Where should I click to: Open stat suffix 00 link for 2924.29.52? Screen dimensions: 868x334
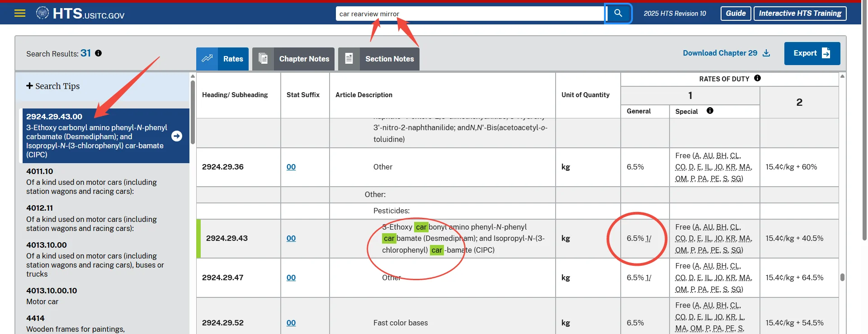click(x=291, y=323)
